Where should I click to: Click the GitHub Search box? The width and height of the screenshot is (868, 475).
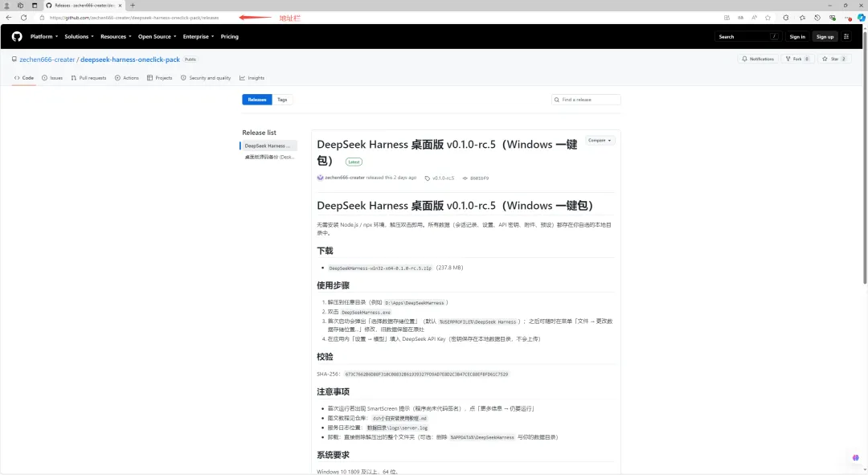click(748, 36)
